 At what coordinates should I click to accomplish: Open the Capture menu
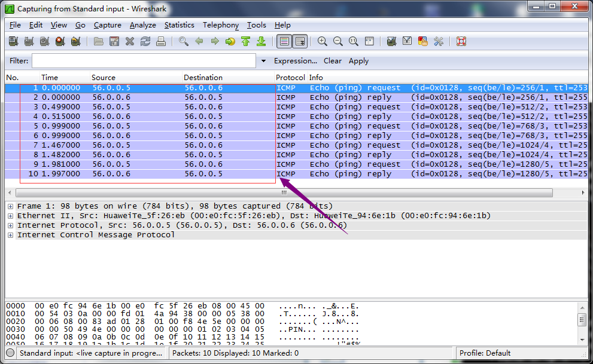(107, 25)
